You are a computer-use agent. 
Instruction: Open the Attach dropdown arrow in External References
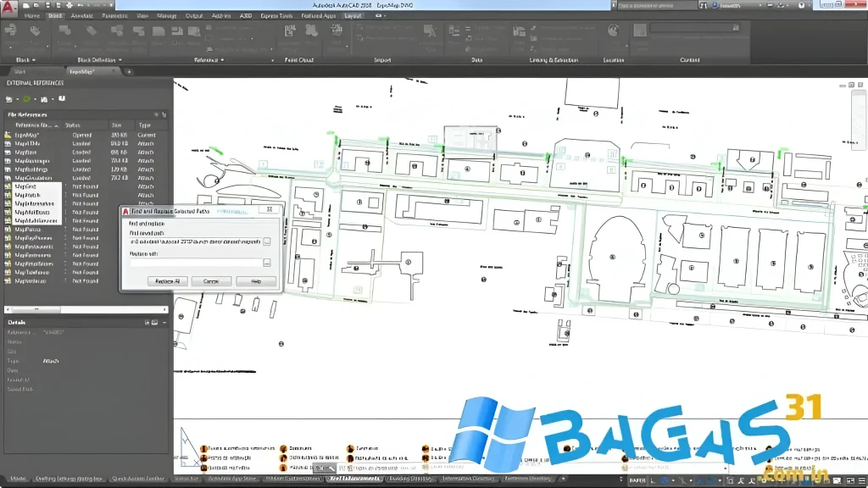(x=17, y=100)
